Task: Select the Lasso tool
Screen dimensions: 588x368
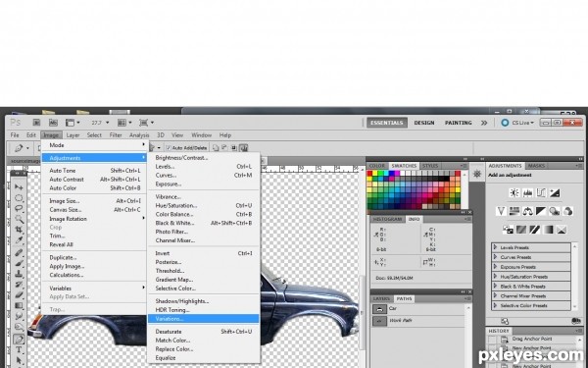Action: pyautogui.click(x=19, y=208)
